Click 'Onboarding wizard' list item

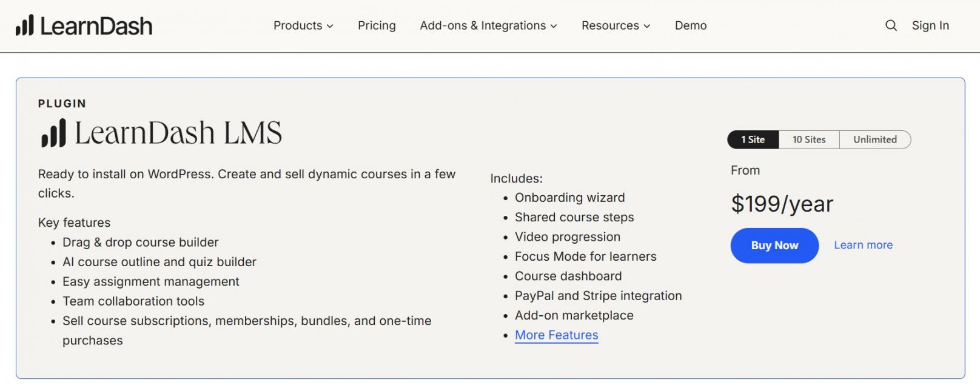tap(569, 198)
